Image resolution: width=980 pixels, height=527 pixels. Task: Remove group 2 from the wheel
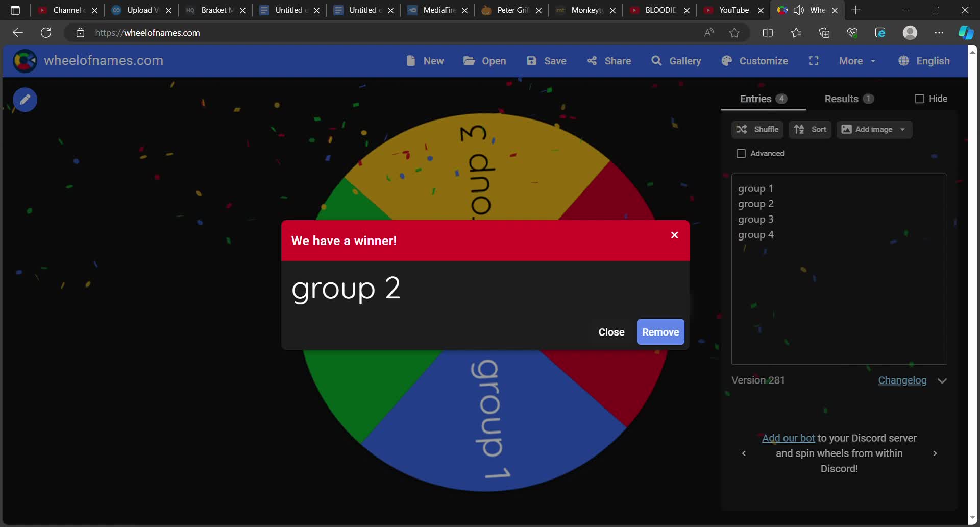pyautogui.click(x=660, y=331)
